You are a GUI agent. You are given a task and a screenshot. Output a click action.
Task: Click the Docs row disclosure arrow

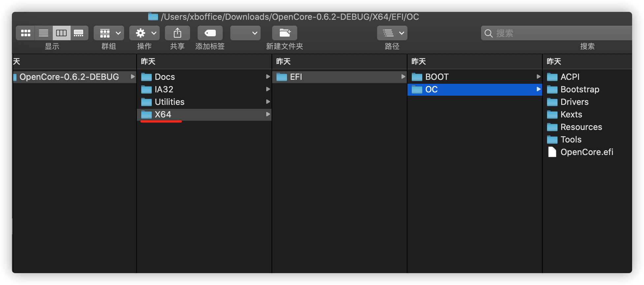[268, 77]
